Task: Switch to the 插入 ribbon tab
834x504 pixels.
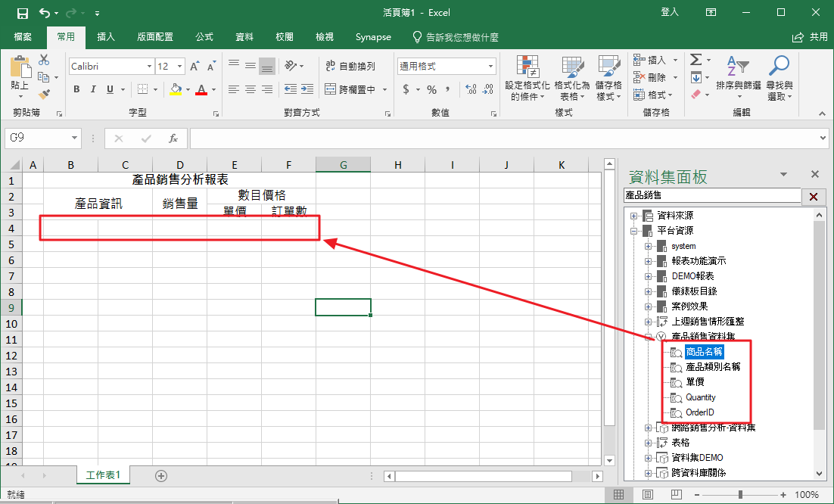Action: click(106, 37)
